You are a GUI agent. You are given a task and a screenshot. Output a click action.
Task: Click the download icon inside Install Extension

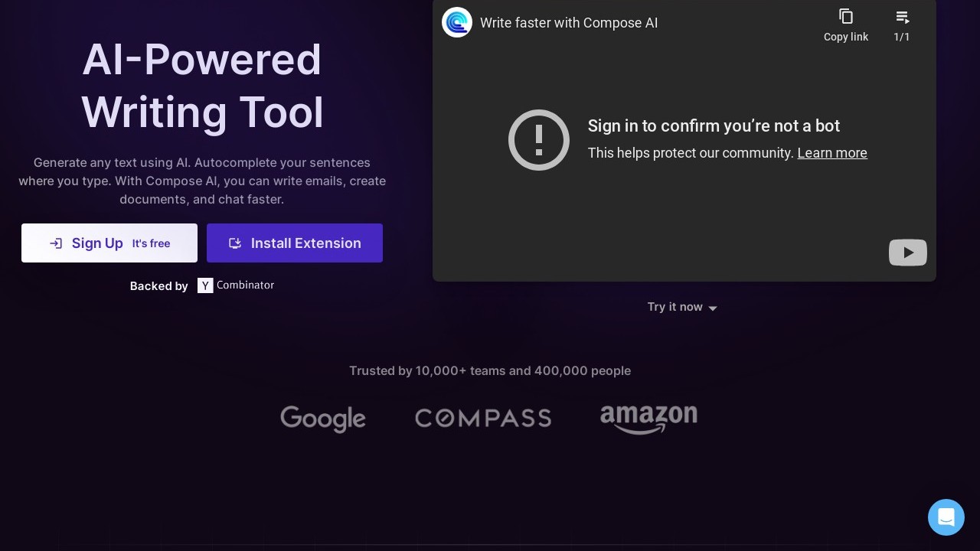pyautogui.click(x=235, y=243)
